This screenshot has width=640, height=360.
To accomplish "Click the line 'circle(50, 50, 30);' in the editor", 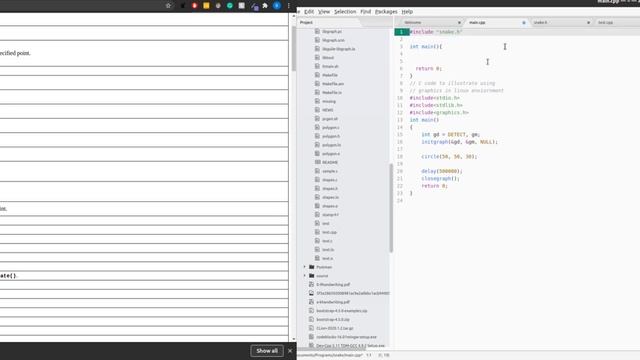I will pos(449,156).
